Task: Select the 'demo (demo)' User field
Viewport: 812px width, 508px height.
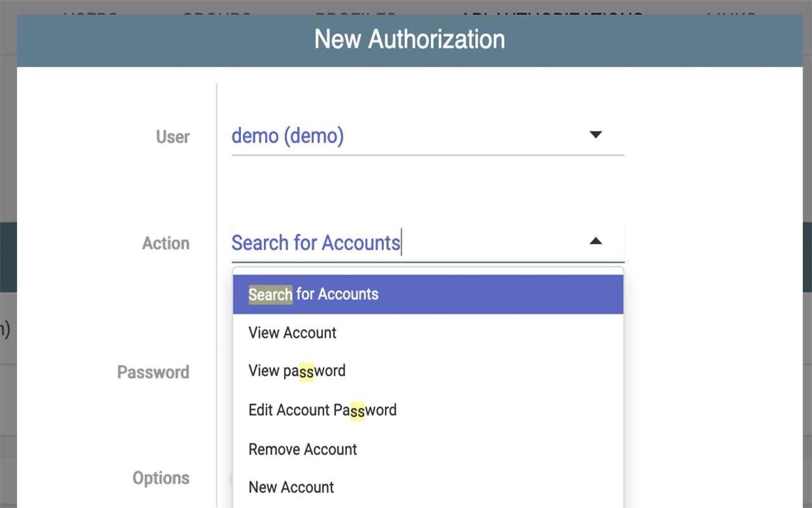Action: point(428,136)
